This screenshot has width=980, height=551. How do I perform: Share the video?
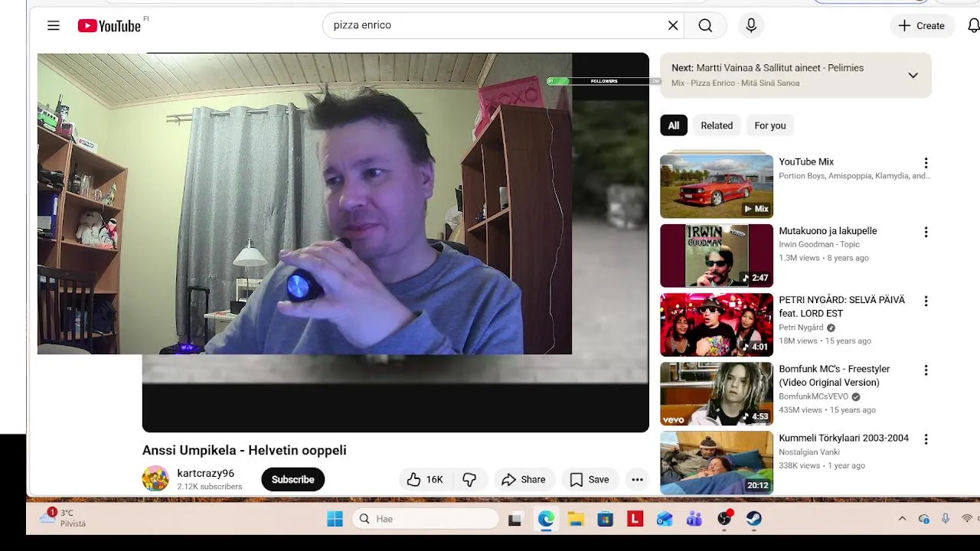[x=524, y=480]
